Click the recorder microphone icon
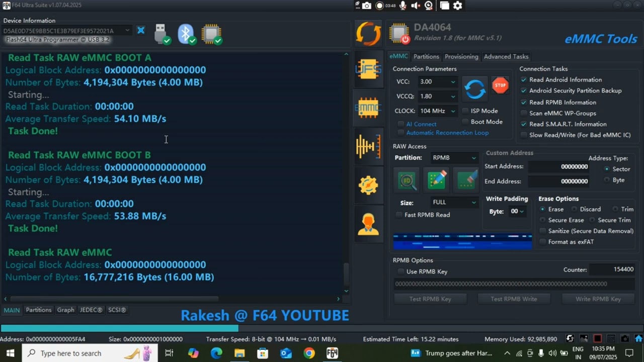 click(x=403, y=6)
